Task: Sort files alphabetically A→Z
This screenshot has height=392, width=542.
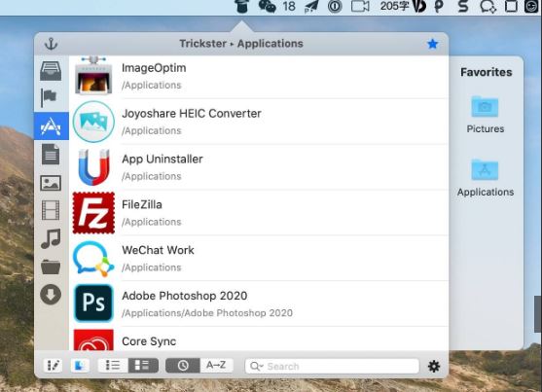Action: tap(216, 366)
